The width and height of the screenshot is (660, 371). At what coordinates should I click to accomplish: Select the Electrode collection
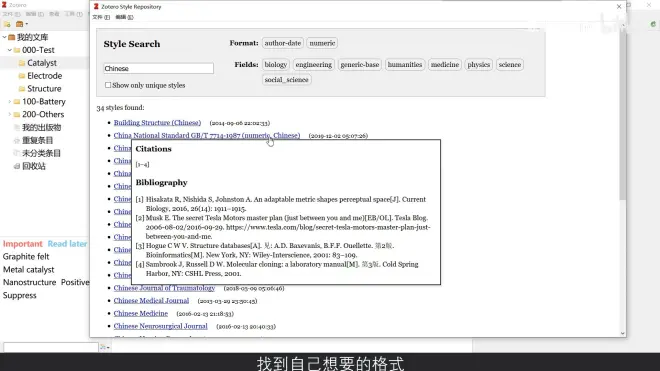[x=44, y=76]
